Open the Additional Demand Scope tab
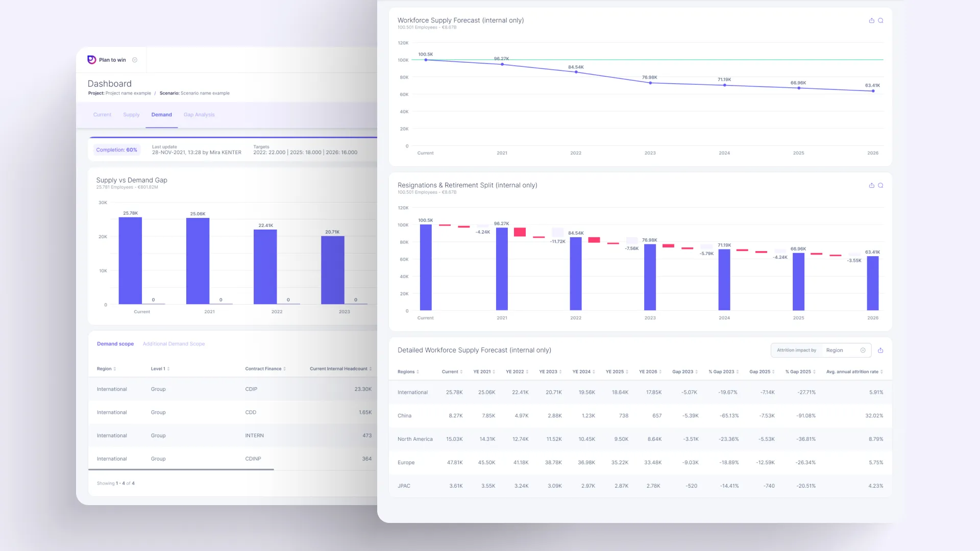 (174, 344)
